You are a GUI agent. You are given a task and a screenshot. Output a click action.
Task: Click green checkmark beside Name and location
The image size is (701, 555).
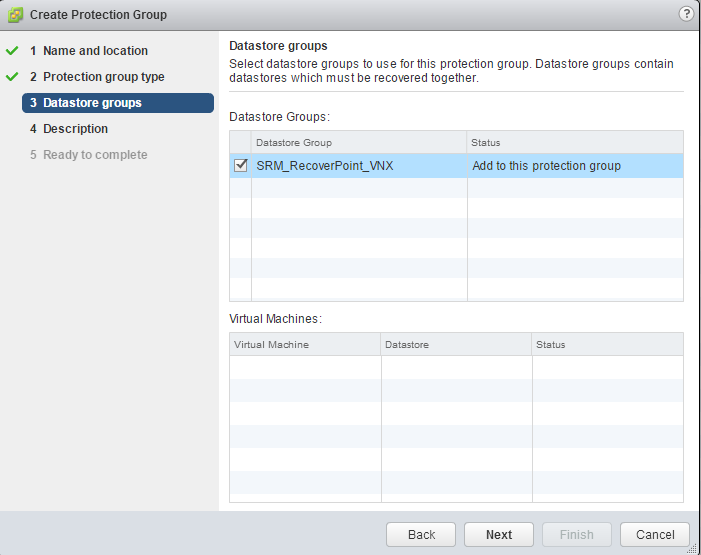pyautogui.click(x=12, y=51)
